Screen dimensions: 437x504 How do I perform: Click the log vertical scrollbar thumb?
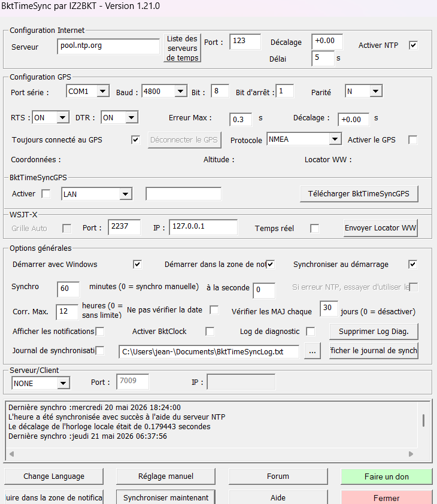coord(423,420)
